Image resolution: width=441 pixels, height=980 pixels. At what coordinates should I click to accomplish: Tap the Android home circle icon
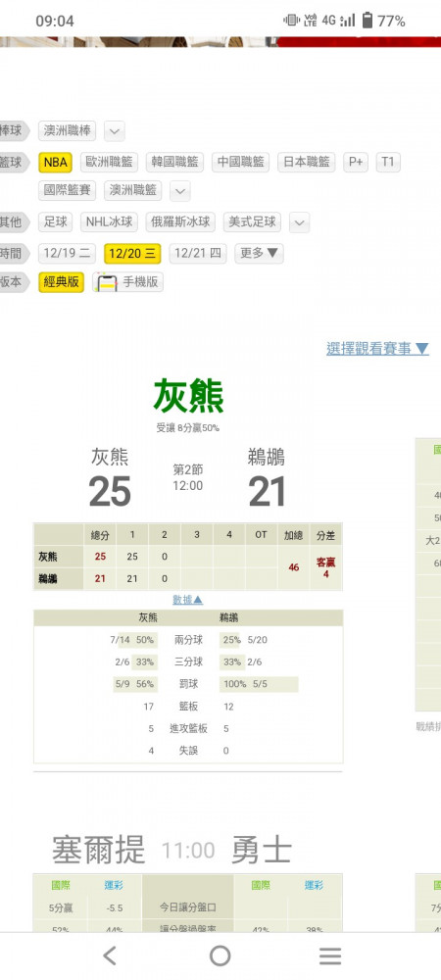pos(220,955)
